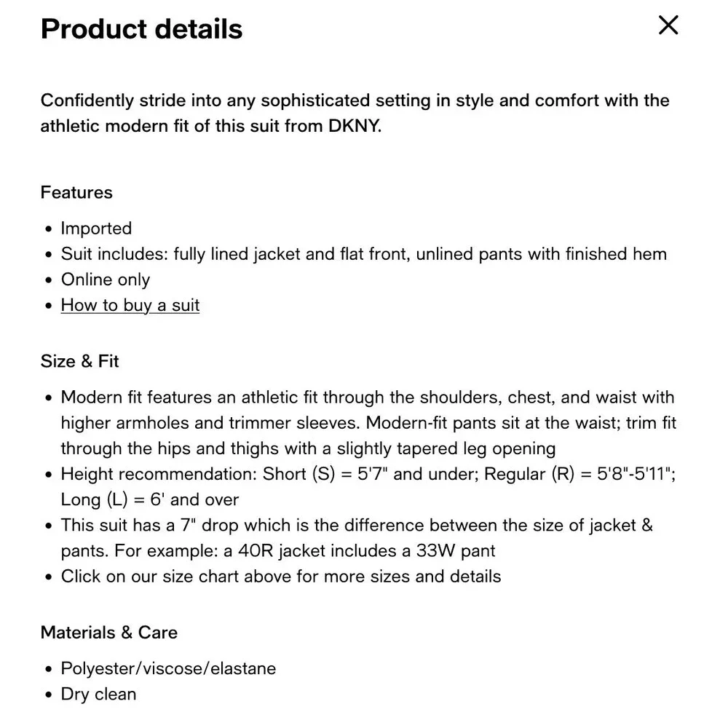728x728 pixels.
Task: Select the Size & Fit heading
Action: coord(80,361)
